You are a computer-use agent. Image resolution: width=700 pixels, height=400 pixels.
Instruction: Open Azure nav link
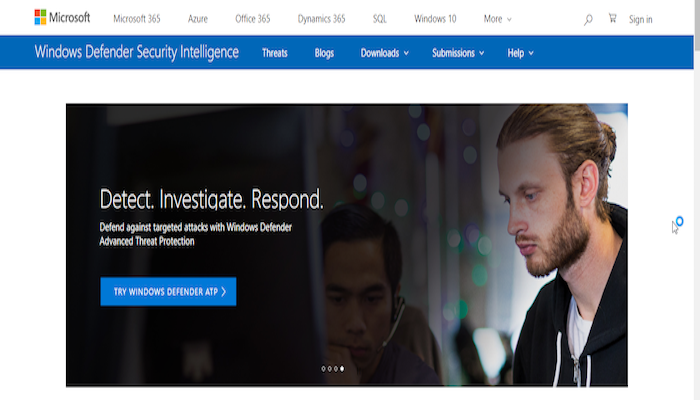tap(198, 19)
